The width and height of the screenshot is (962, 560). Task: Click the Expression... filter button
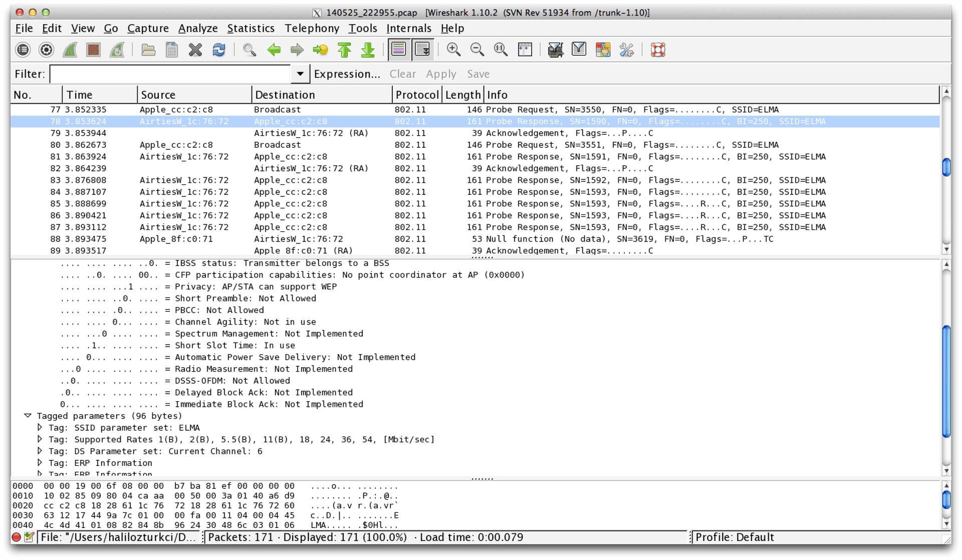pos(347,74)
